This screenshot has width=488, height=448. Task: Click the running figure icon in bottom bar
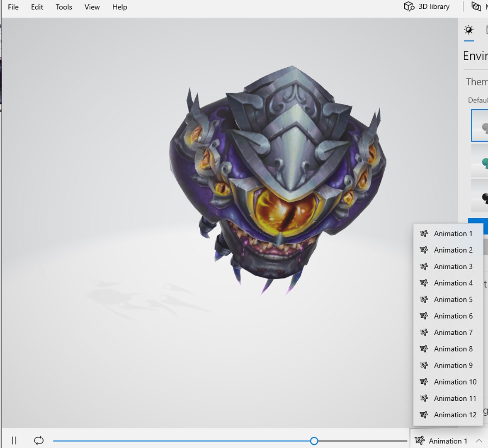click(420, 441)
